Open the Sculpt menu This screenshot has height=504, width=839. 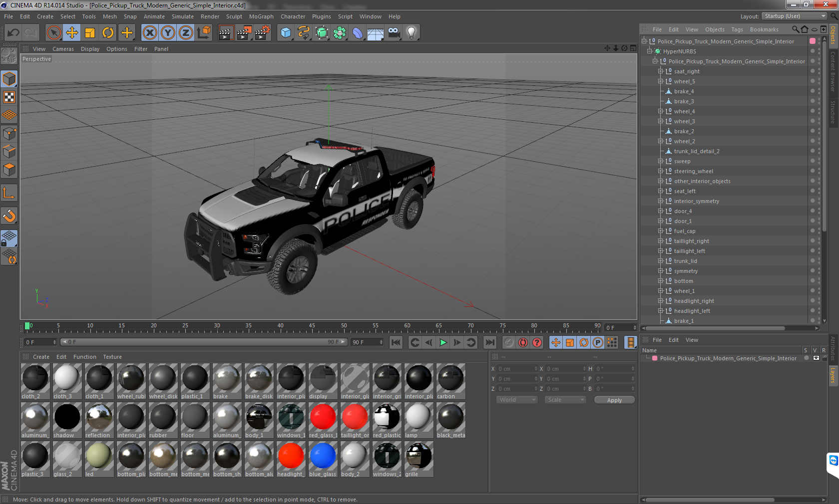point(234,16)
